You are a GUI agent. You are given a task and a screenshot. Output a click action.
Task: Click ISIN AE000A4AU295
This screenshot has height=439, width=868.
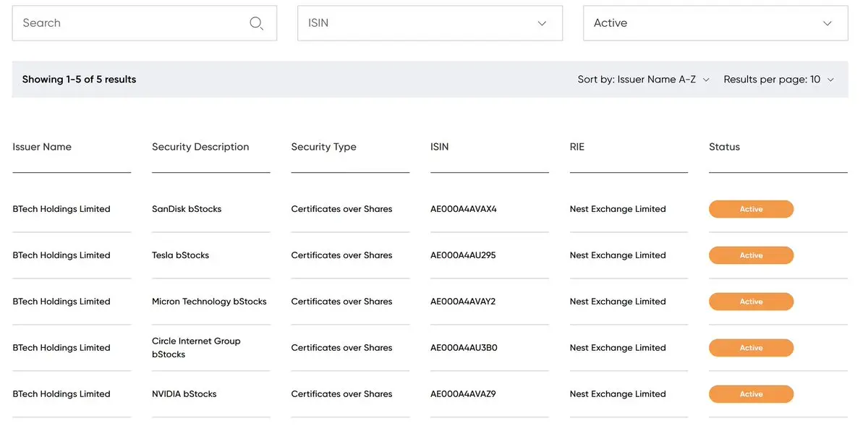point(463,255)
